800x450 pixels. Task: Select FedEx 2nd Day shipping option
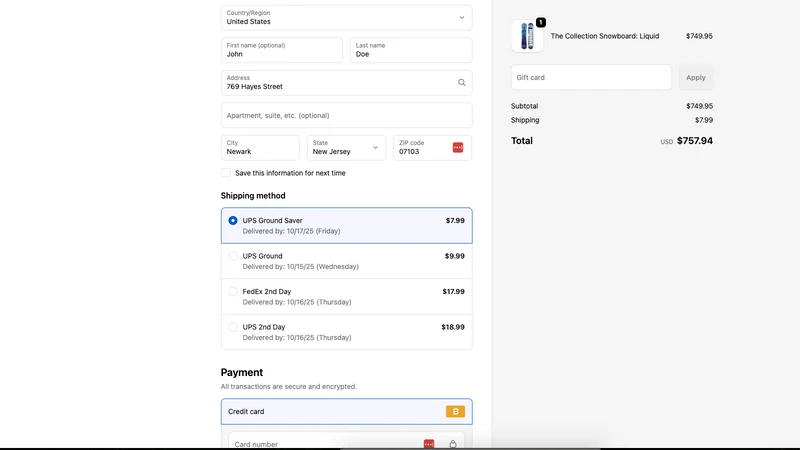click(x=346, y=296)
